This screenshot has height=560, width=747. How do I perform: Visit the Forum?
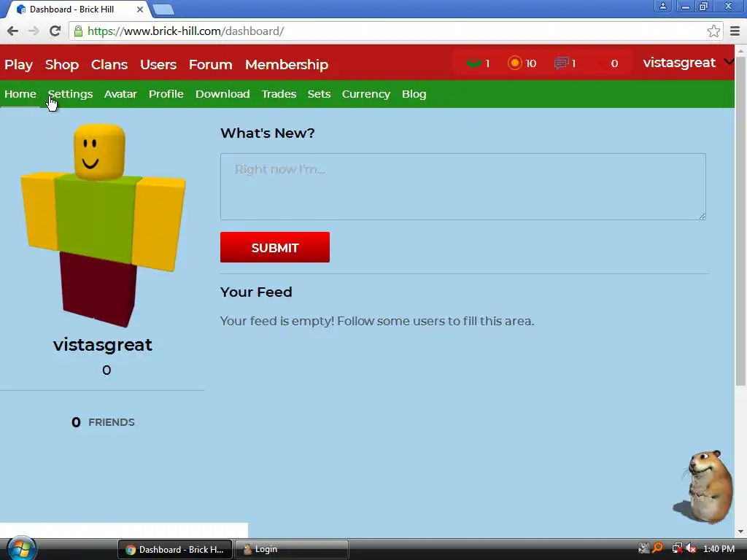coord(211,64)
